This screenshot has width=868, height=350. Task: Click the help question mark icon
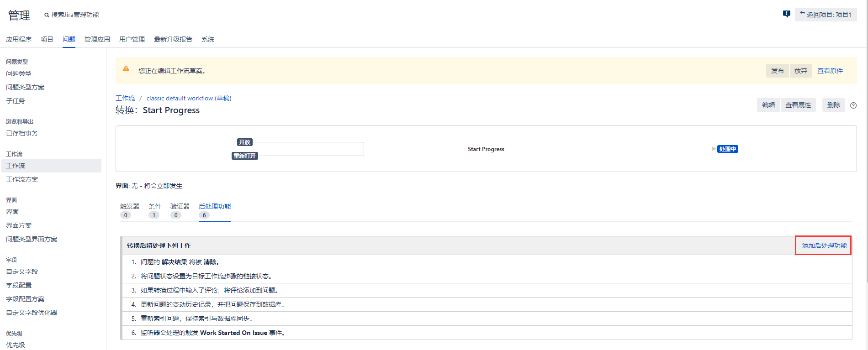[x=853, y=105]
